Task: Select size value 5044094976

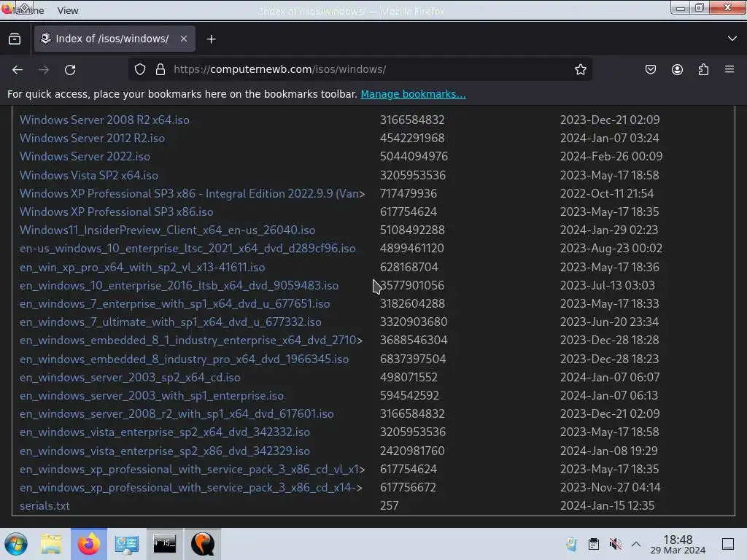Action: click(x=414, y=157)
